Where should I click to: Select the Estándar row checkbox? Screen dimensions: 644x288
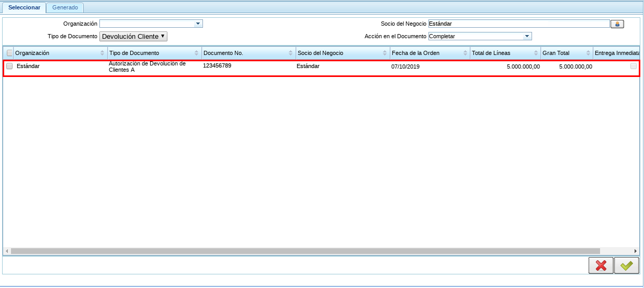pyautogui.click(x=9, y=66)
